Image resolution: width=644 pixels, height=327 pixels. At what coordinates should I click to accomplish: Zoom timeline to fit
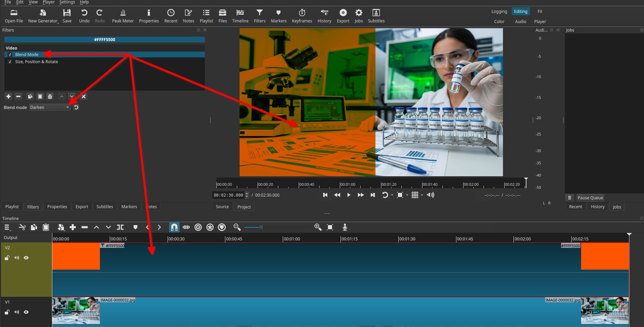pyautogui.click(x=330, y=227)
